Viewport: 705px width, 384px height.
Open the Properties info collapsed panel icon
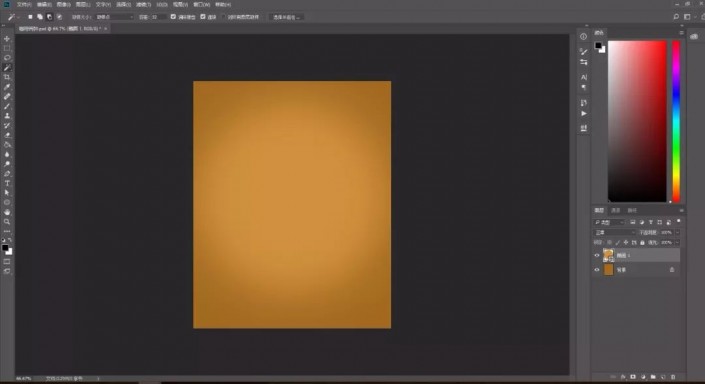click(584, 36)
